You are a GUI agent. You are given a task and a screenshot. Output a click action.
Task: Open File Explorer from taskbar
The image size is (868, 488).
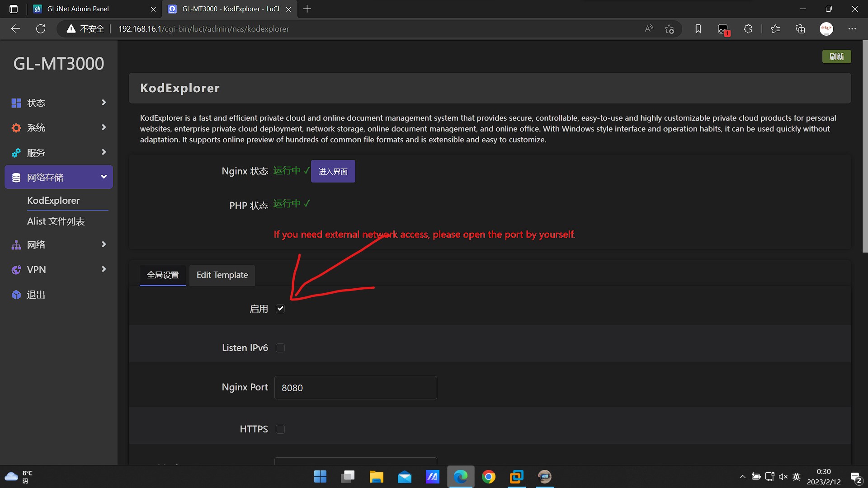click(376, 477)
